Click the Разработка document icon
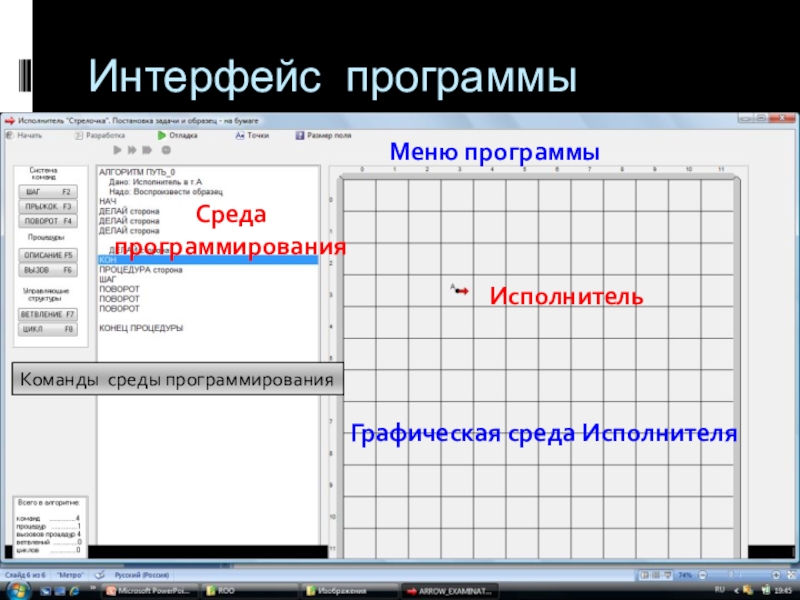The image size is (800, 600). [79, 135]
